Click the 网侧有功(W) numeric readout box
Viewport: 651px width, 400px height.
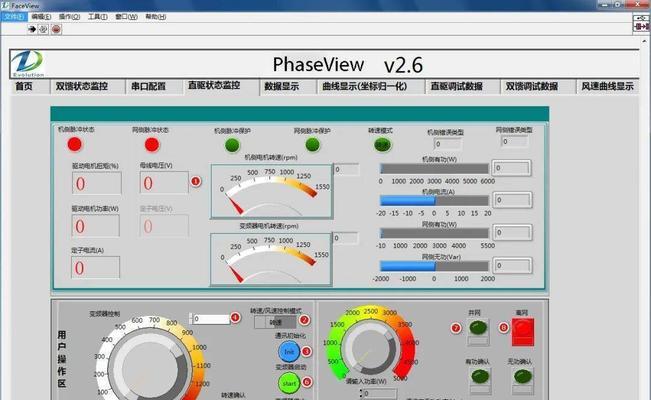pos(512,233)
